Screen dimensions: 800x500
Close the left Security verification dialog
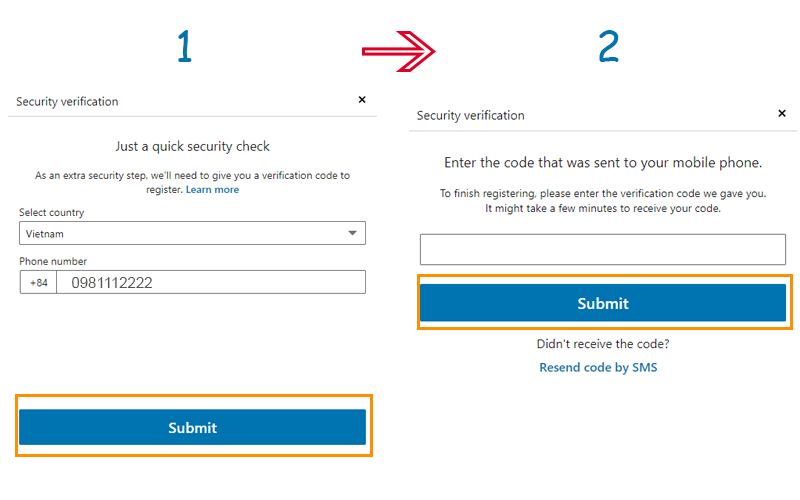click(362, 100)
